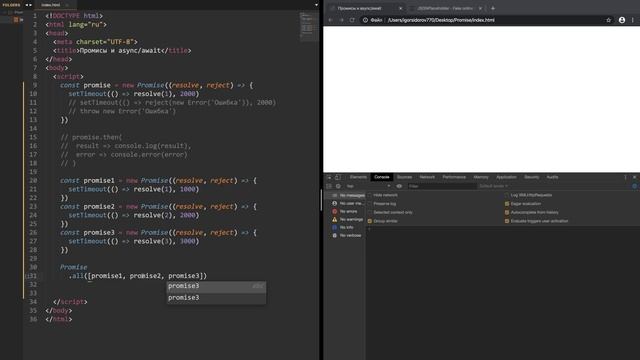Select first promise3 autocomplete suggestion

tap(216, 287)
